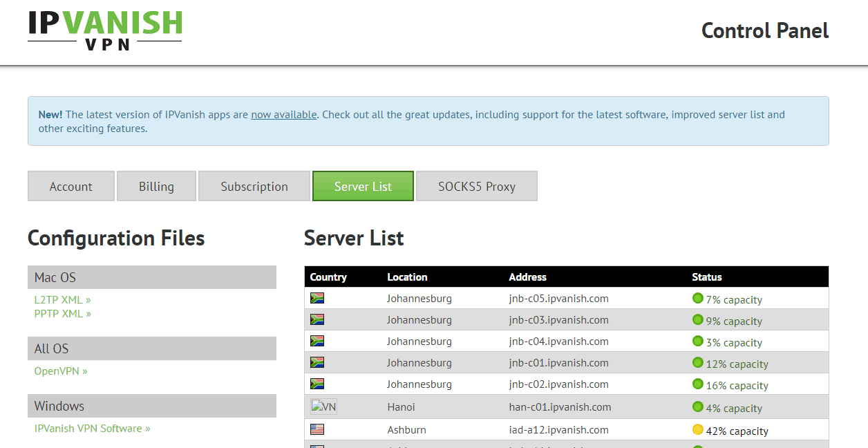Click the Status column header
Image resolution: width=868 pixels, height=448 pixels.
[x=707, y=277]
